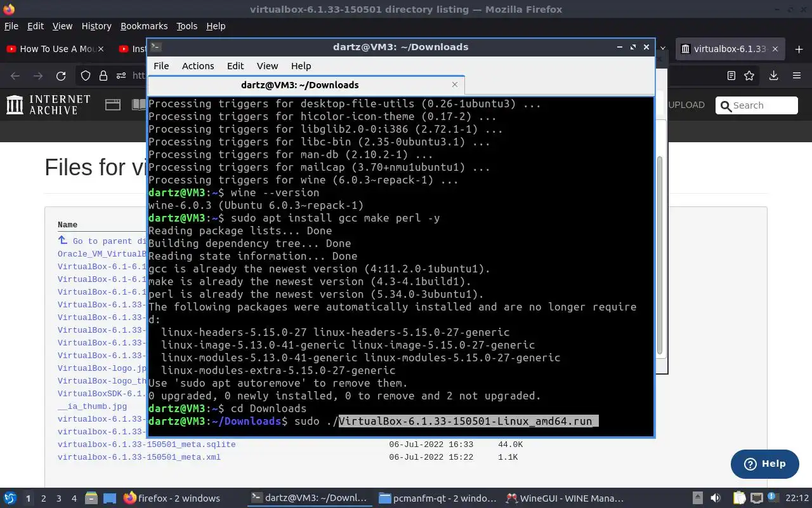Click the removable media eject tray icon
The height and width of the screenshot is (508, 812).
tap(698, 498)
